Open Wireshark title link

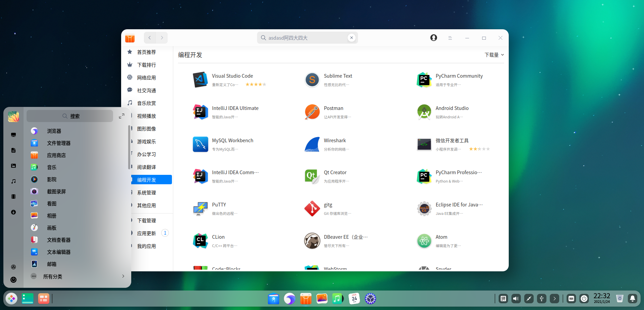335,141
